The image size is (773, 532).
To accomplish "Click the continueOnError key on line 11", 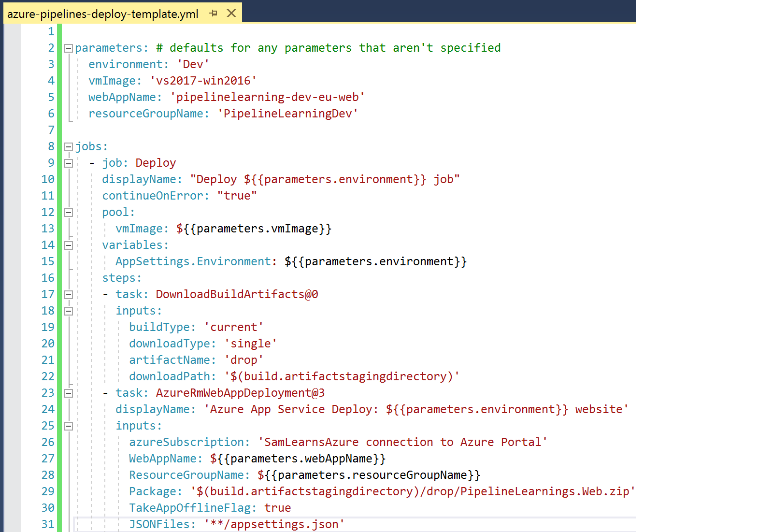I will click(x=153, y=196).
